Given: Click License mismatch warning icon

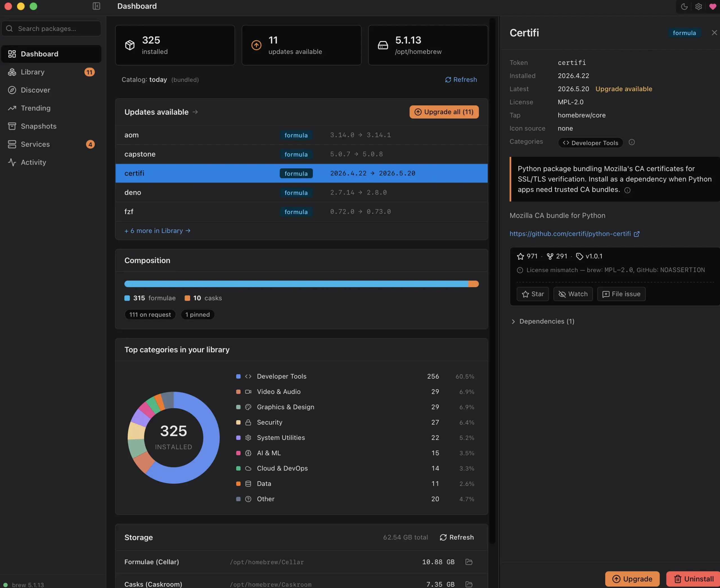Looking at the screenshot, I should point(520,270).
